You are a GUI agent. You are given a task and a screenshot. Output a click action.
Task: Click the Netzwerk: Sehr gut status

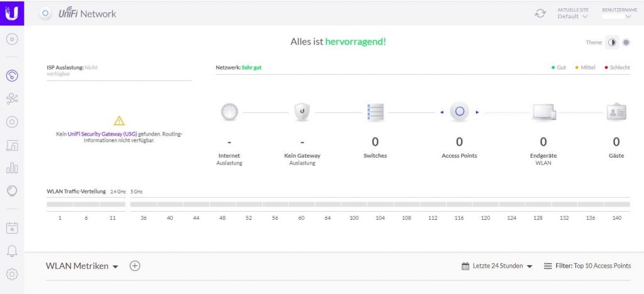click(238, 68)
